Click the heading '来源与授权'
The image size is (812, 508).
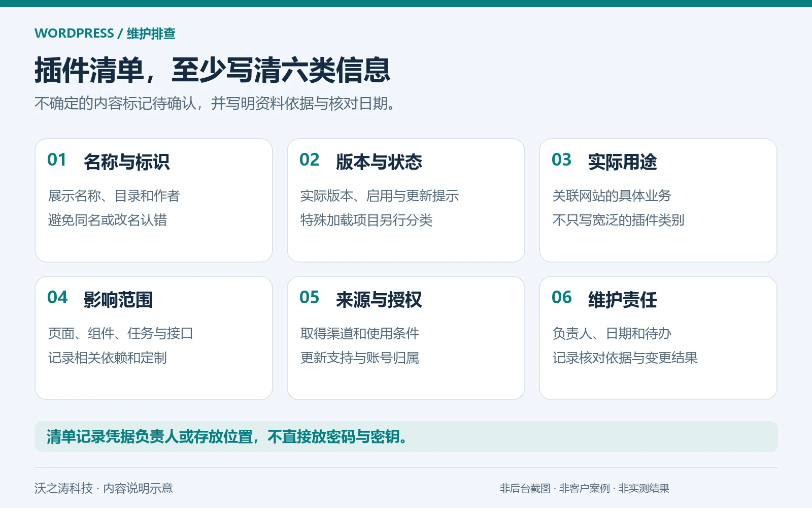379,300
